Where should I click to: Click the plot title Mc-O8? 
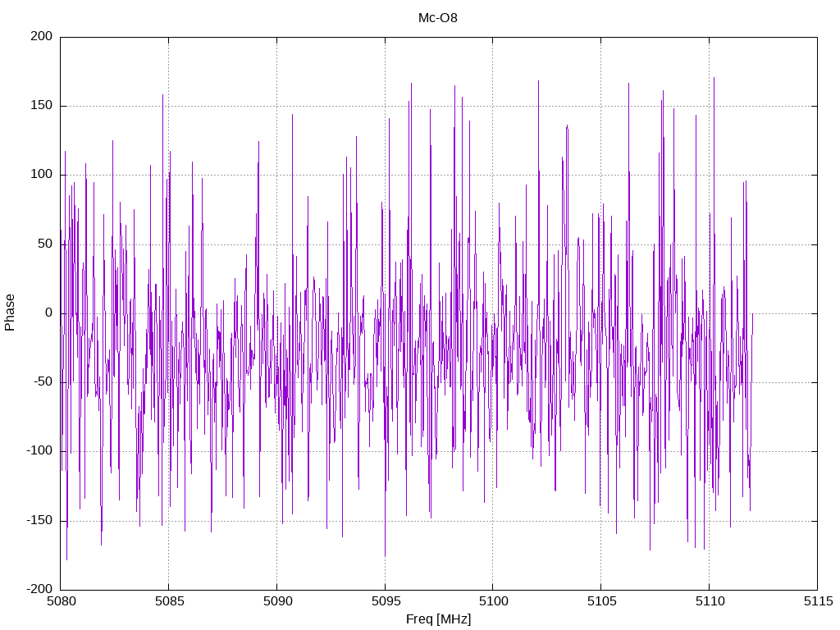[438, 18]
